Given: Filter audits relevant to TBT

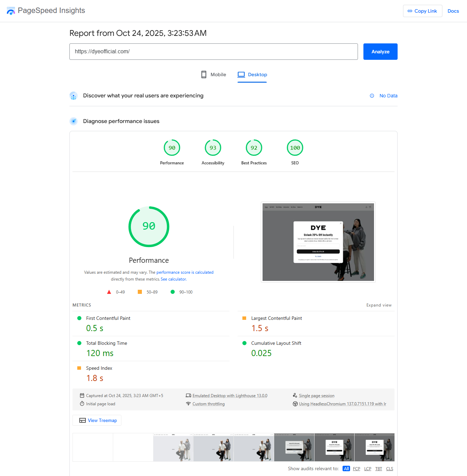Looking at the screenshot, I should [378, 468].
